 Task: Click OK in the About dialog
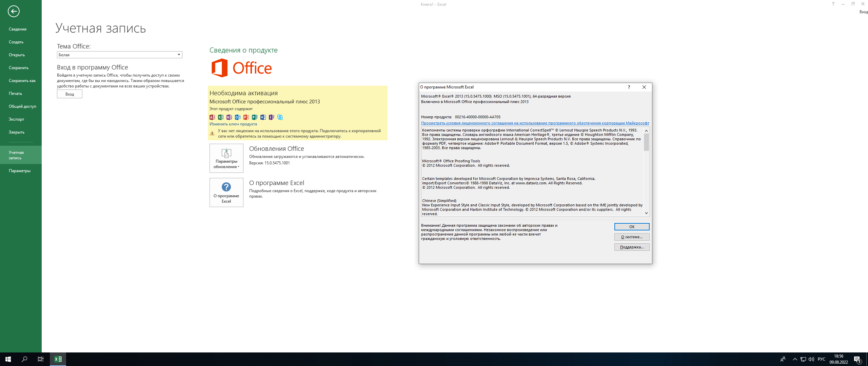click(x=632, y=227)
